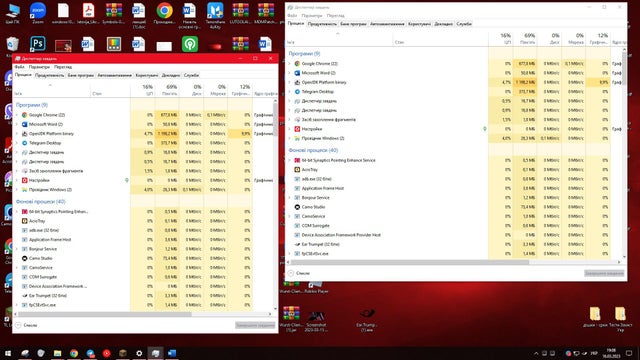640x360 pixels.
Task: Expand Провідник Windows (2) in red-titled Task Manager
Action: tap(17, 189)
